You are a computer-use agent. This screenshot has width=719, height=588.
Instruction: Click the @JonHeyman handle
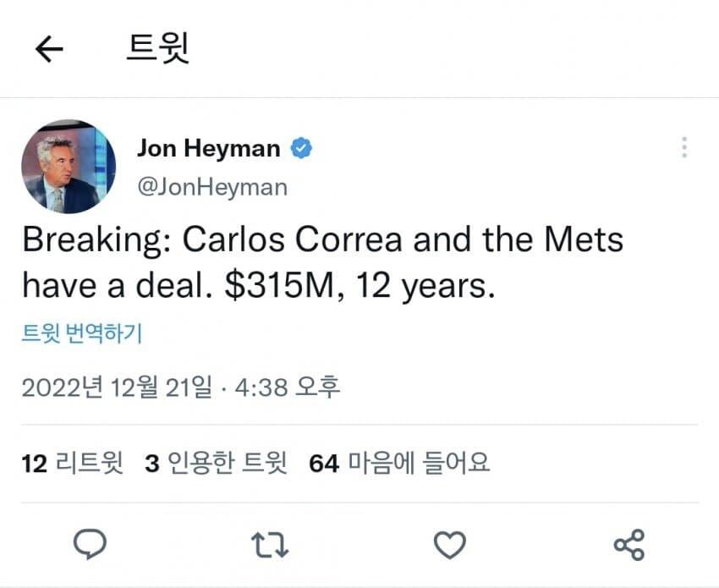(211, 187)
